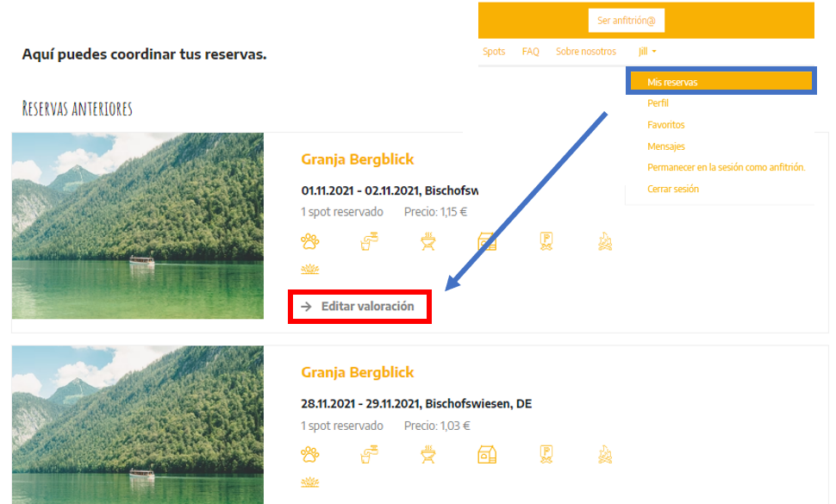Image resolution: width=836 pixels, height=504 pixels.
Task: Open the lake photo of the 28.11.2021 booking
Action: [x=138, y=425]
